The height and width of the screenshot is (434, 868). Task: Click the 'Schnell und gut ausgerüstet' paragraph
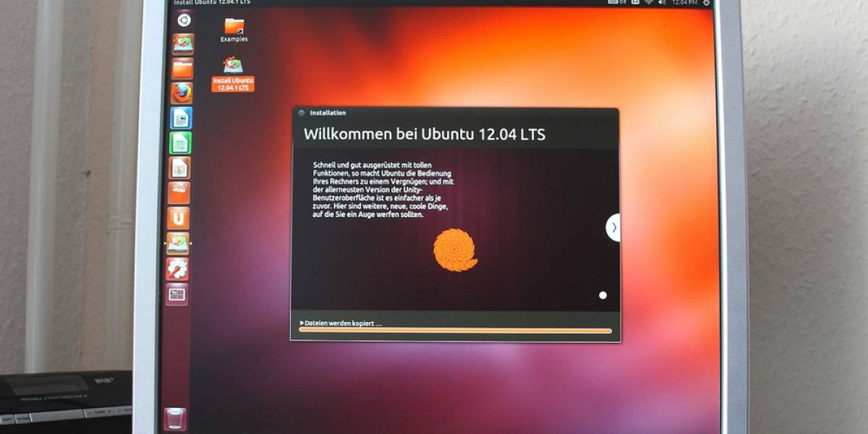(x=383, y=190)
